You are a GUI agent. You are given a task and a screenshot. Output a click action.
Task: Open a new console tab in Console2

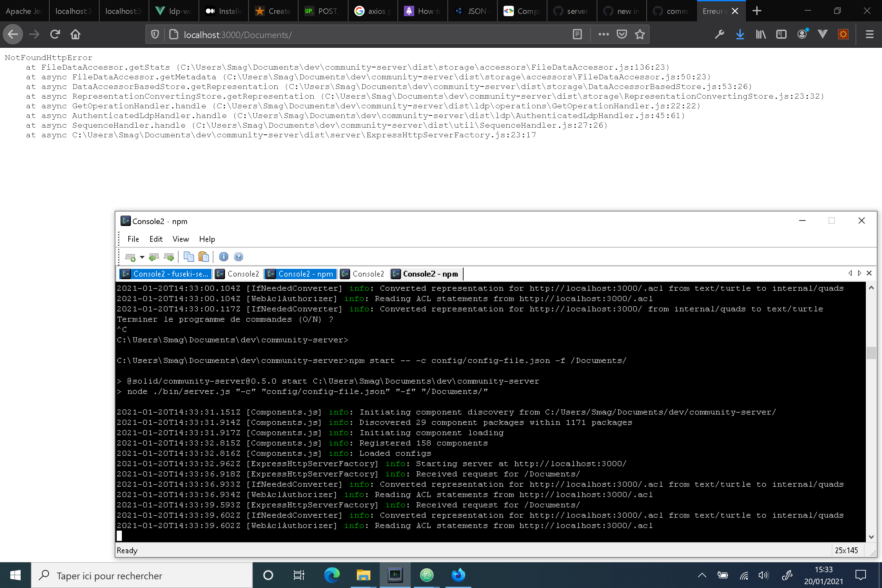pyautogui.click(x=131, y=257)
